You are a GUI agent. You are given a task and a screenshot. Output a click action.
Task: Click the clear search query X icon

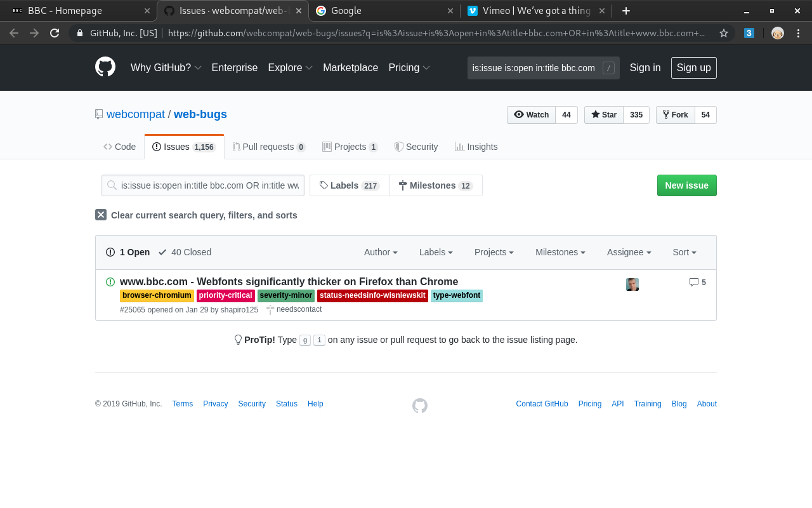coord(101,215)
